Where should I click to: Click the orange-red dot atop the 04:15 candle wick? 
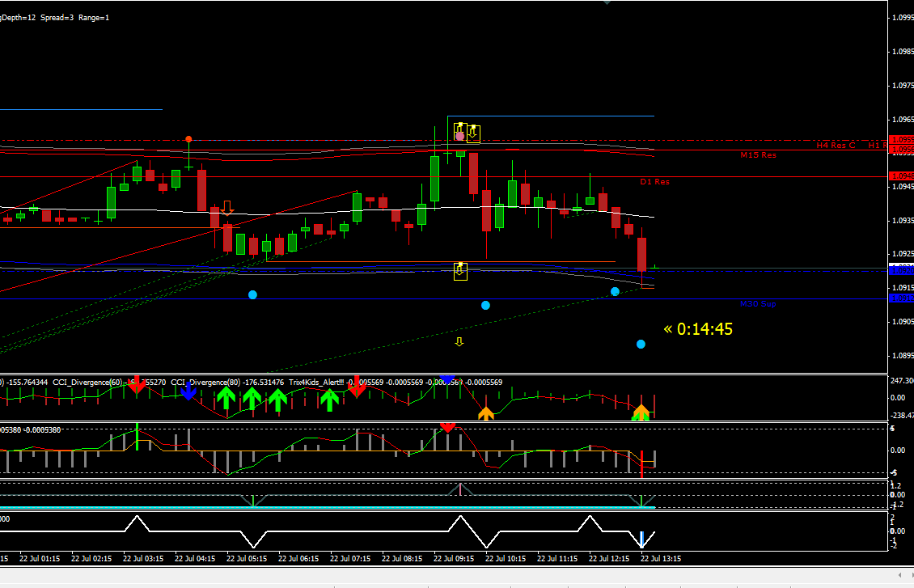tap(188, 138)
